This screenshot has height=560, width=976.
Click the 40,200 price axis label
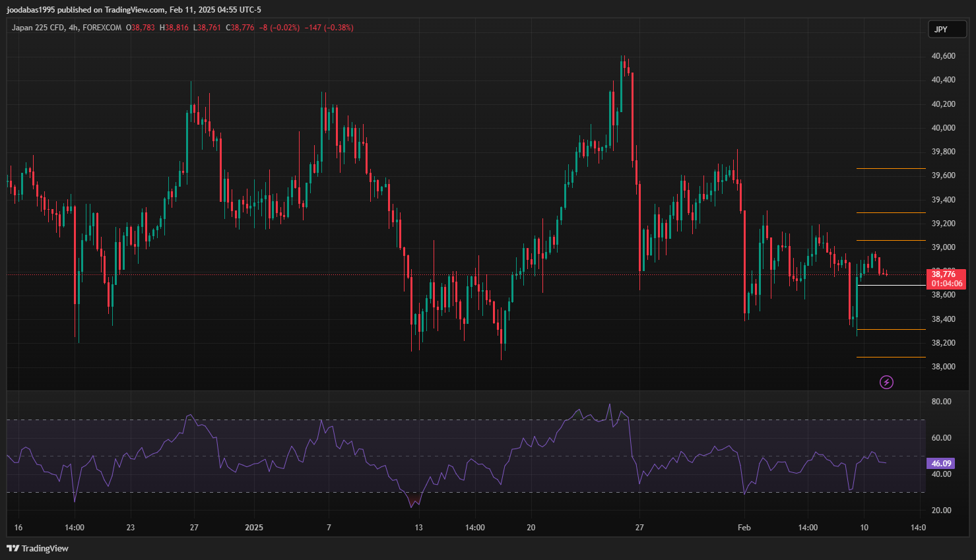[943, 104]
